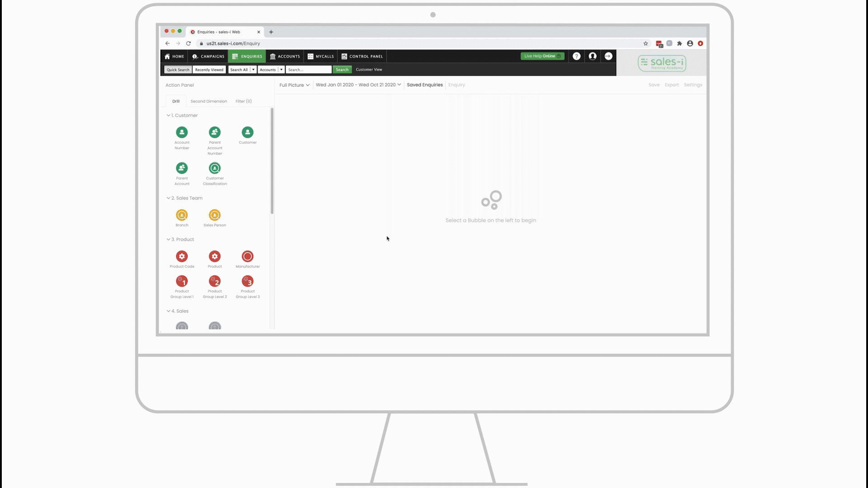Select the Branch icon bubble
The width and height of the screenshot is (868, 488).
pyautogui.click(x=182, y=215)
